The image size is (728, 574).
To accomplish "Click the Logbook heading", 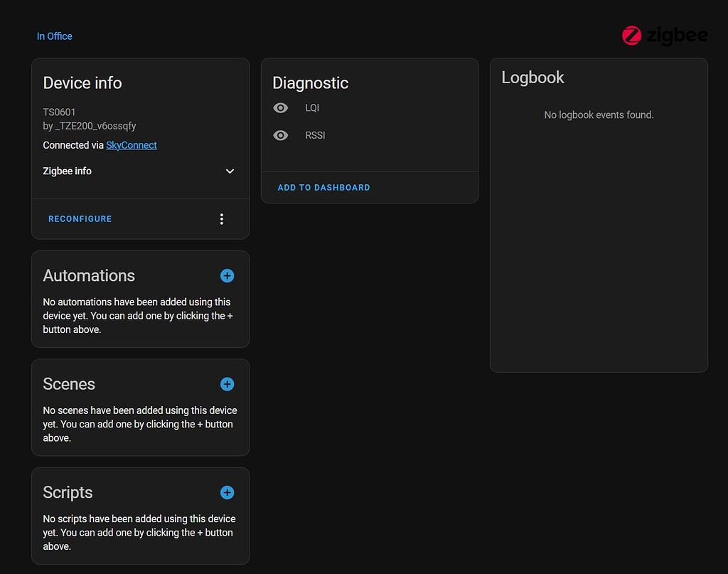I will click(x=533, y=78).
